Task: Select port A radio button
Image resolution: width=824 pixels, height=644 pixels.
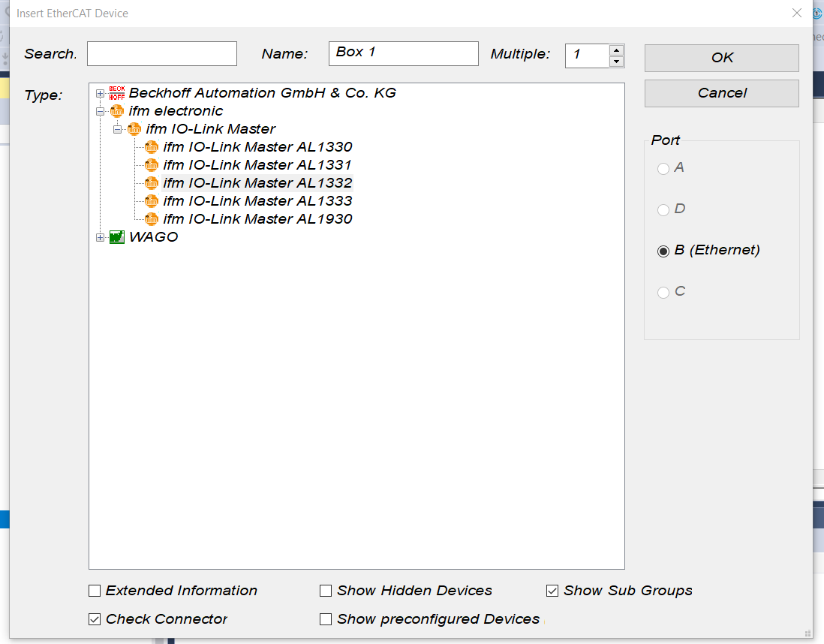Action: pyautogui.click(x=663, y=168)
